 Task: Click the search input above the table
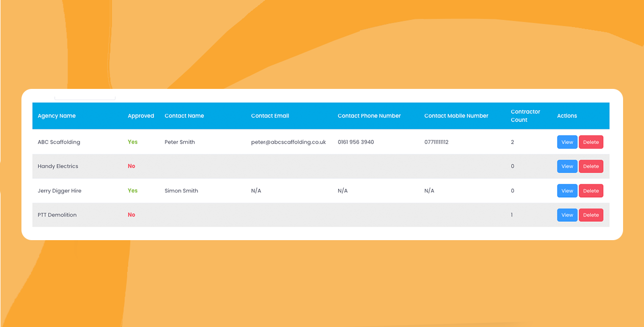coord(85,95)
